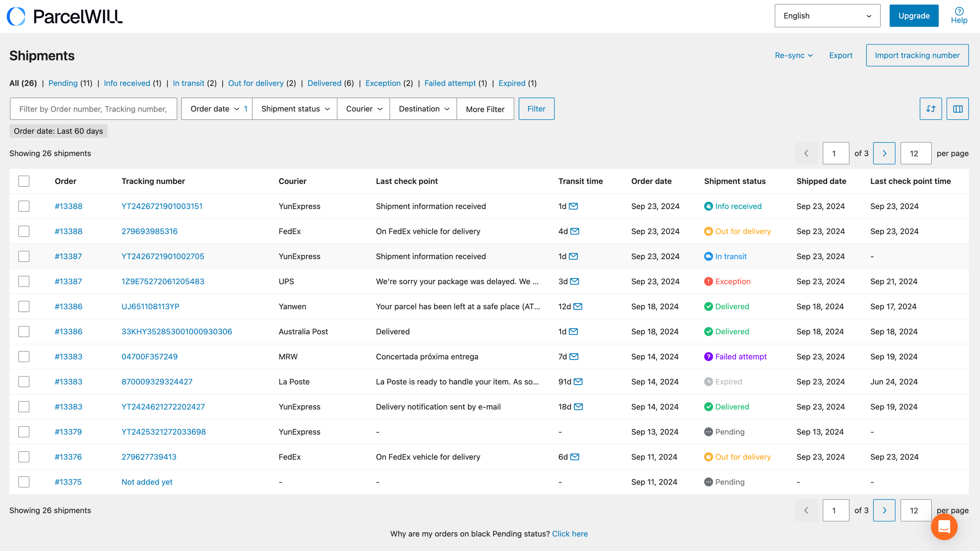Toggle the select-all checkbox in table header
The width and height of the screenshot is (980, 551).
pos(24,181)
